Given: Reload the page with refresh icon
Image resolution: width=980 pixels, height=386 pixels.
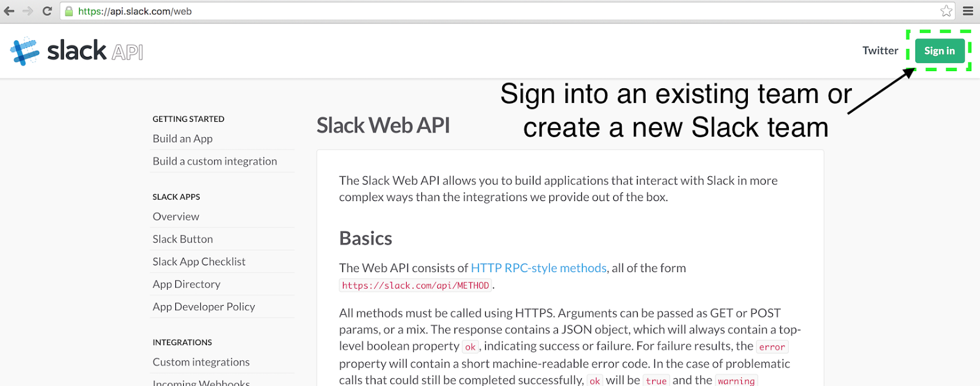Looking at the screenshot, I should pos(47,11).
